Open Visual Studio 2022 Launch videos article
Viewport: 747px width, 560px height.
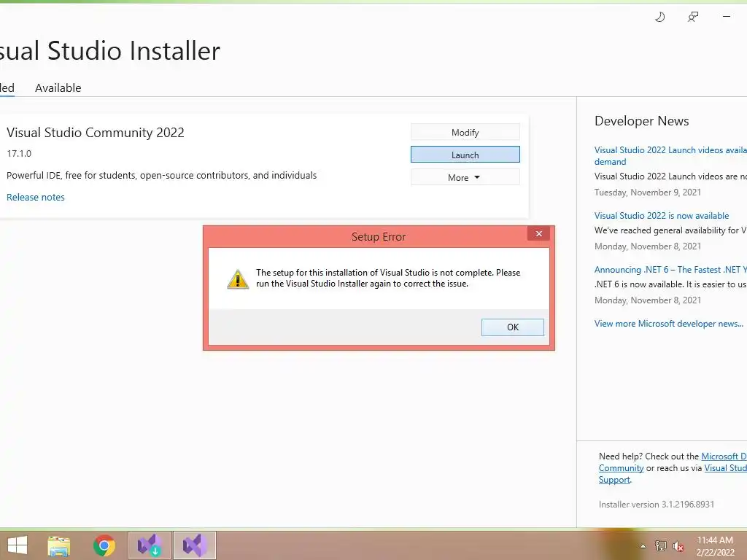tap(670, 156)
